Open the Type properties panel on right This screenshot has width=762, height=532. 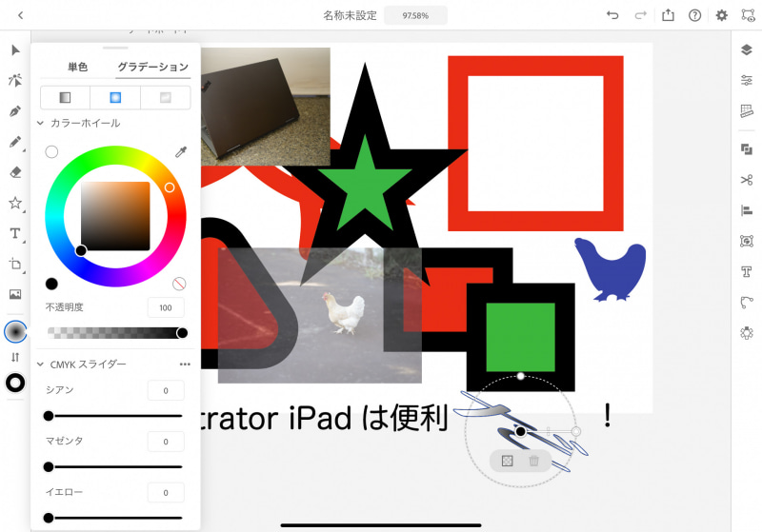[x=747, y=271]
